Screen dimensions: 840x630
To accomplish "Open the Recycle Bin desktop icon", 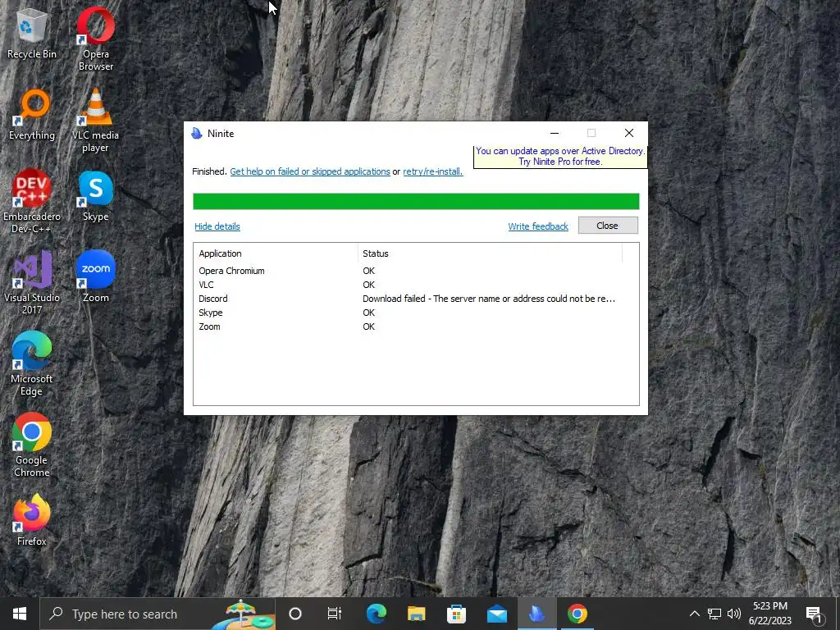I will pyautogui.click(x=32, y=34).
